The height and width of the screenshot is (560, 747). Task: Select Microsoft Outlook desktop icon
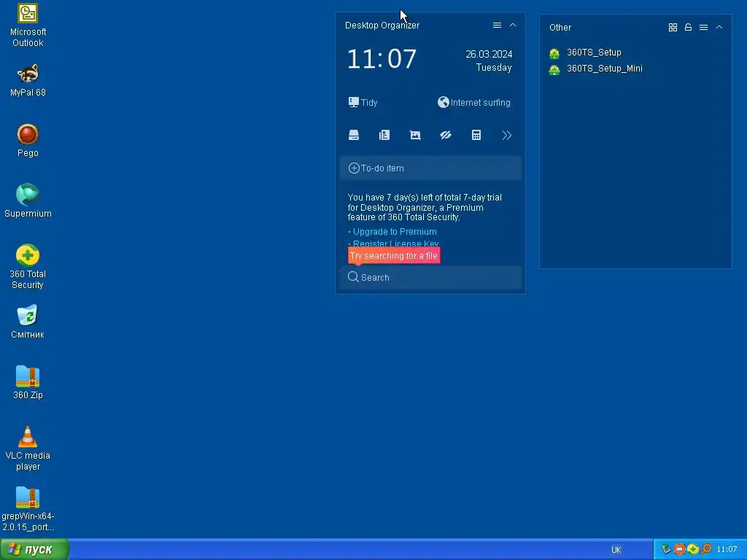[28, 26]
